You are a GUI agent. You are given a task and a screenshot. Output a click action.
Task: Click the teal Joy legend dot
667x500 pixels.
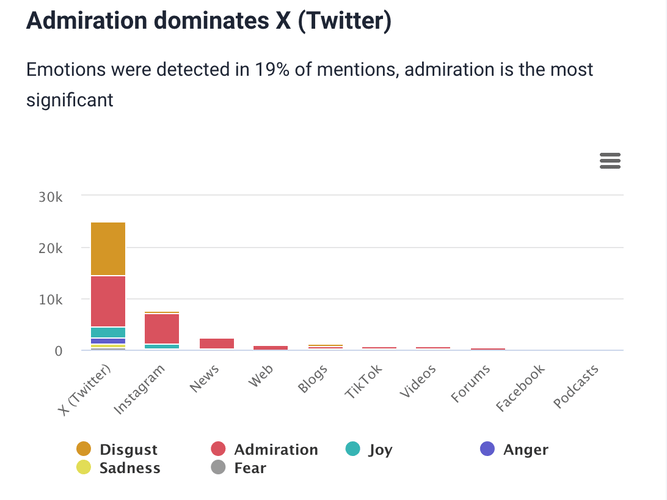point(352,450)
